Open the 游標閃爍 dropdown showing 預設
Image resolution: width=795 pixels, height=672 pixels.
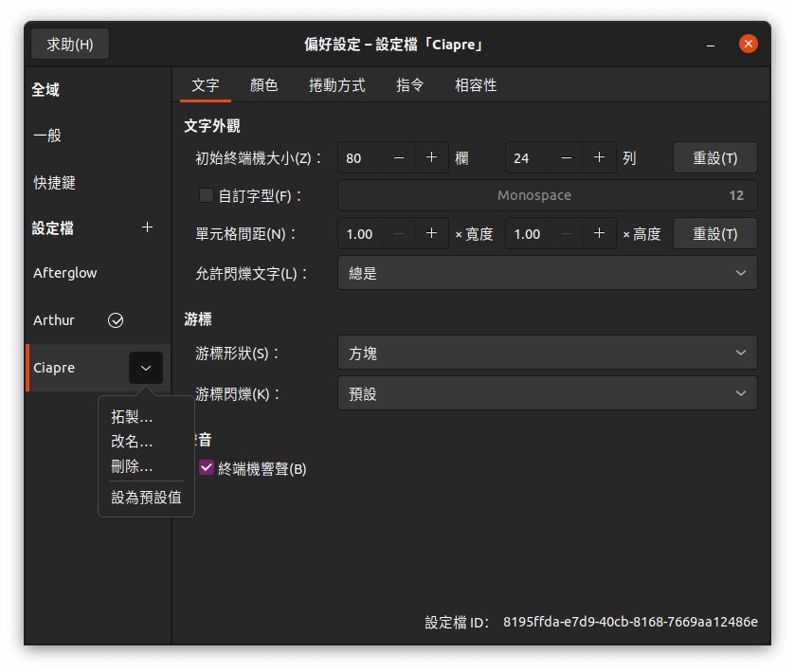548,393
